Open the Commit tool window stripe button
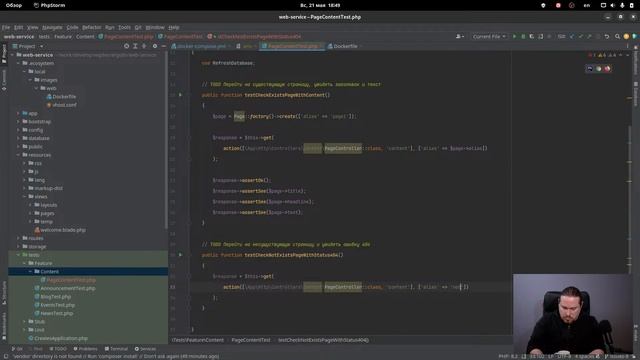 4,80
